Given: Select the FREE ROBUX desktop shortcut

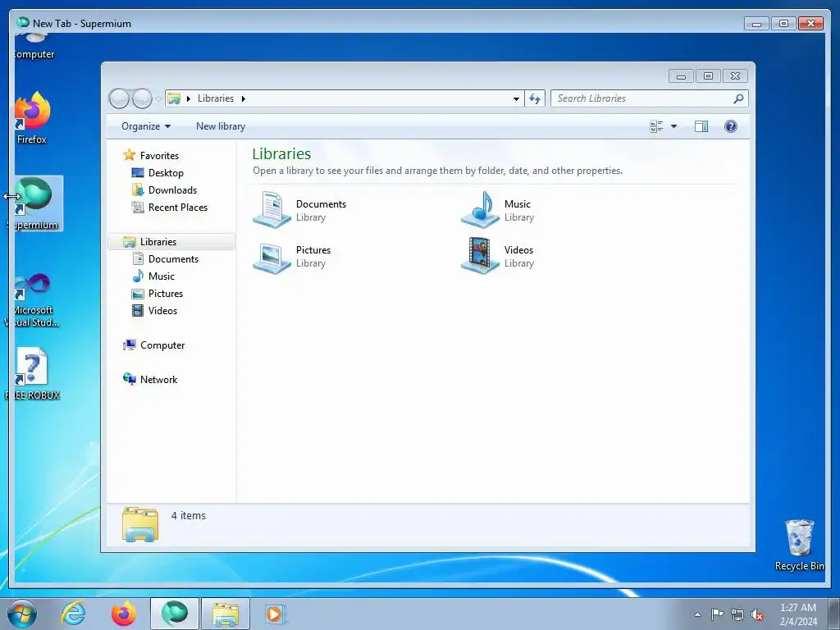Looking at the screenshot, I should tap(32, 374).
